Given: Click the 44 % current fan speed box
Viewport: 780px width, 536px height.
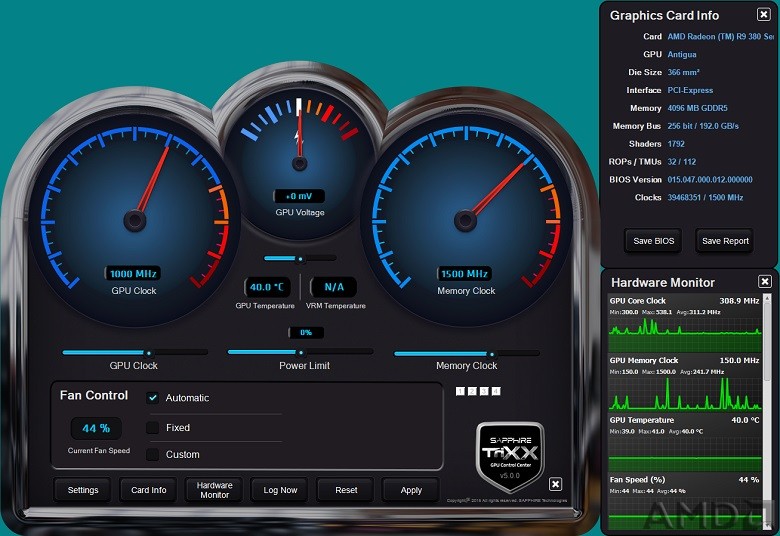Looking at the screenshot, I should tap(96, 429).
